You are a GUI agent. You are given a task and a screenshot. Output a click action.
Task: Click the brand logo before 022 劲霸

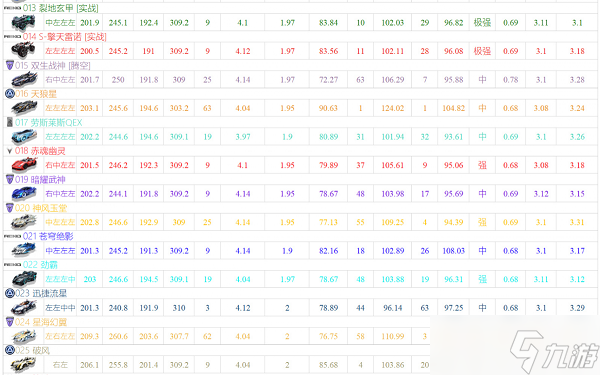tap(12, 265)
